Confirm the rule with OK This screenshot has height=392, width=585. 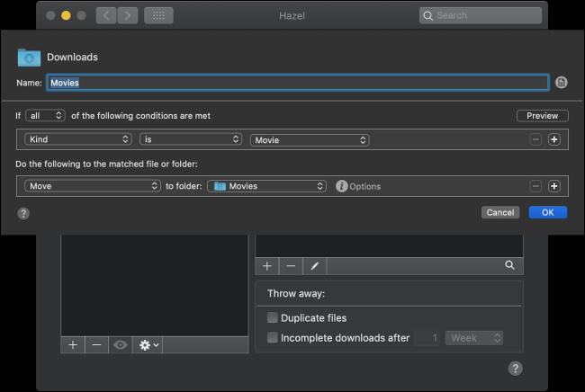pos(547,212)
